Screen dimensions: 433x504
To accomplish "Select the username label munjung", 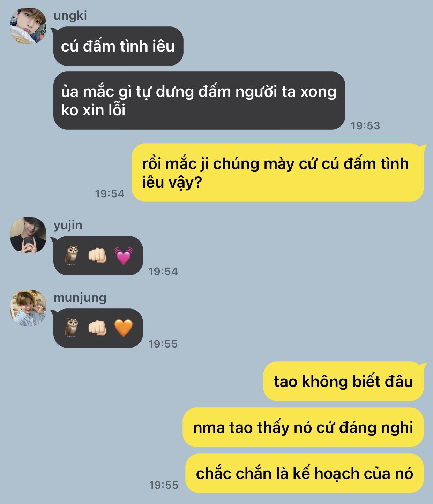I will (x=80, y=298).
